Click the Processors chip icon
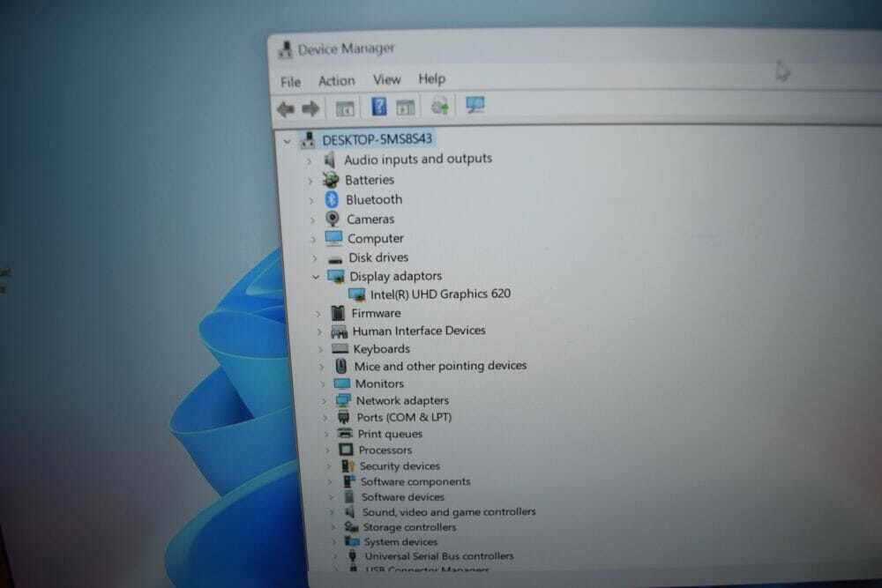Viewport: 882px width, 588px height. click(x=346, y=450)
